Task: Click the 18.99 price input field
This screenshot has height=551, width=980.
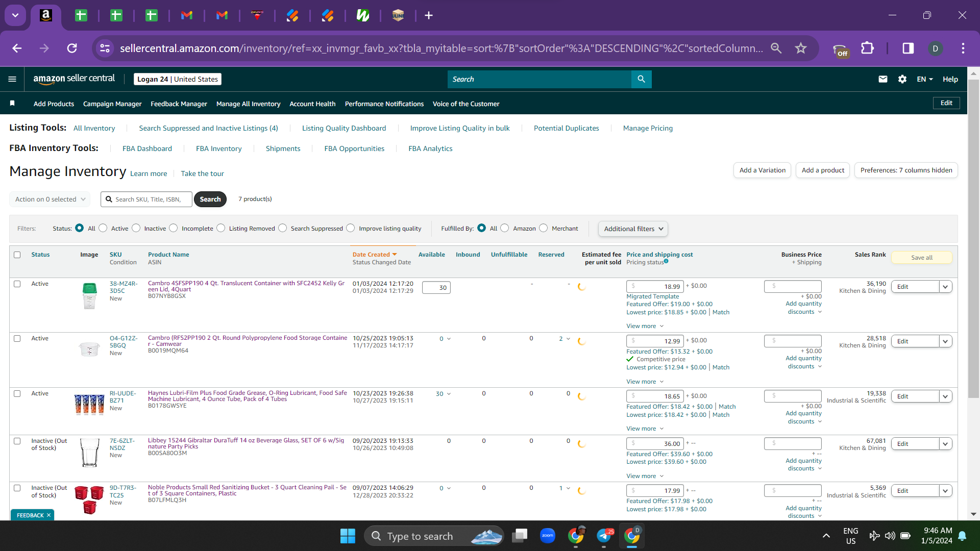Action: (655, 287)
